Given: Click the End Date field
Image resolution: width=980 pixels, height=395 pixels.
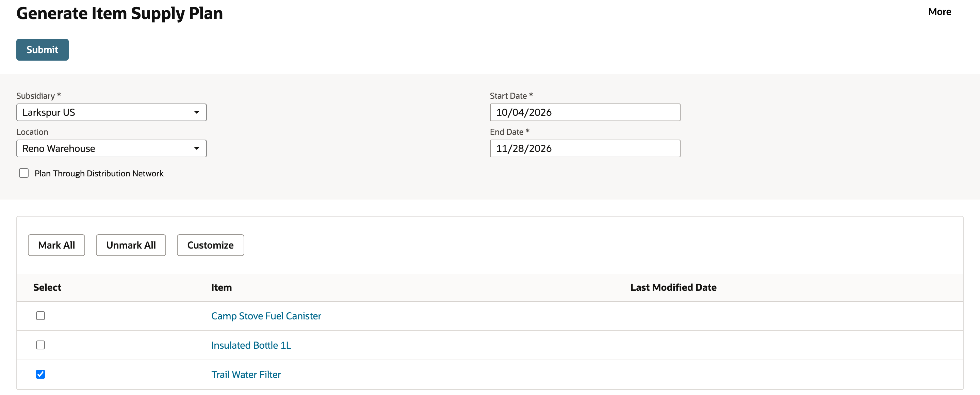Looking at the screenshot, I should 585,148.
